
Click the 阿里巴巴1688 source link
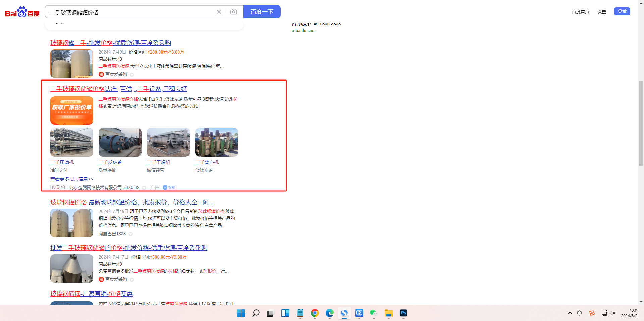point(112,234)
